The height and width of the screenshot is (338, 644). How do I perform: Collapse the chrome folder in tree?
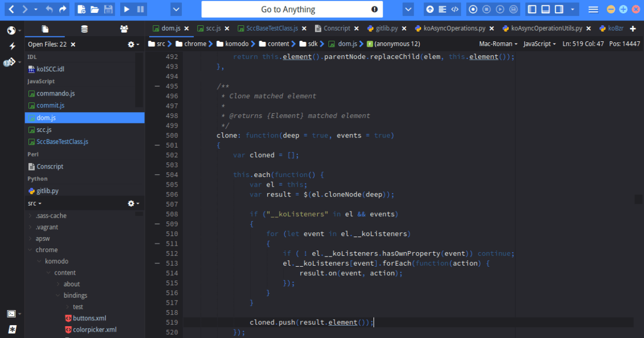point(31,250)
